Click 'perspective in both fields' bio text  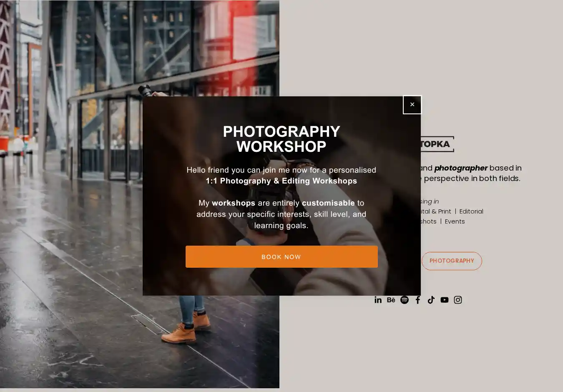[471, 178]
